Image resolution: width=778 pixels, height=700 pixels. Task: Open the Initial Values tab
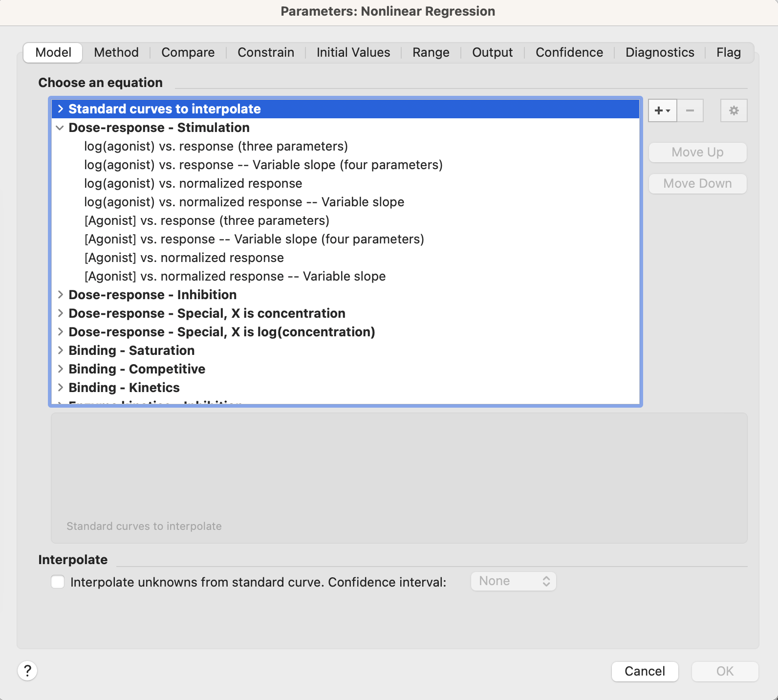353,52
